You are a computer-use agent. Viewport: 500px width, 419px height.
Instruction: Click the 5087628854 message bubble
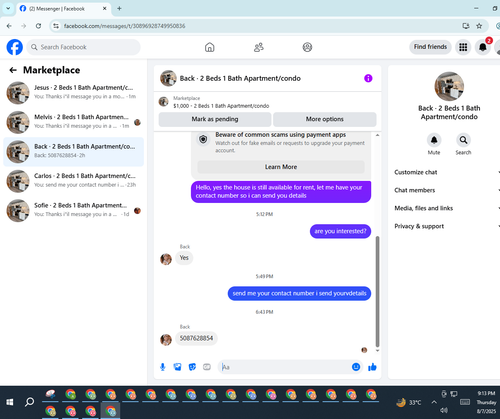point(196,338)
